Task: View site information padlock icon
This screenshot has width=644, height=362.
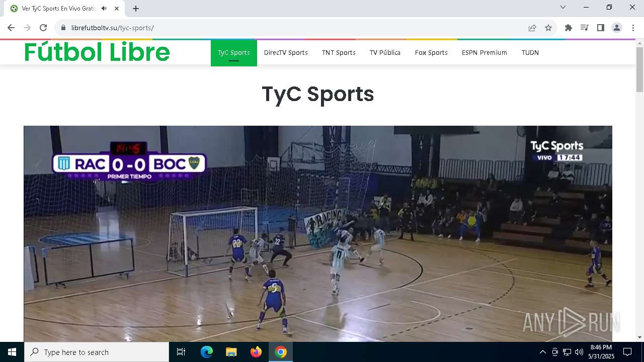Action: pos(63,28)
